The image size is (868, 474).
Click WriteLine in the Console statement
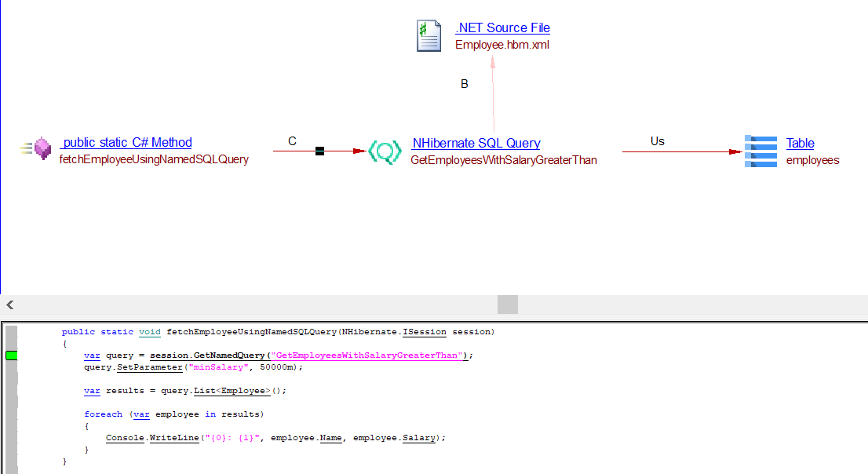(x=176, y=438)
